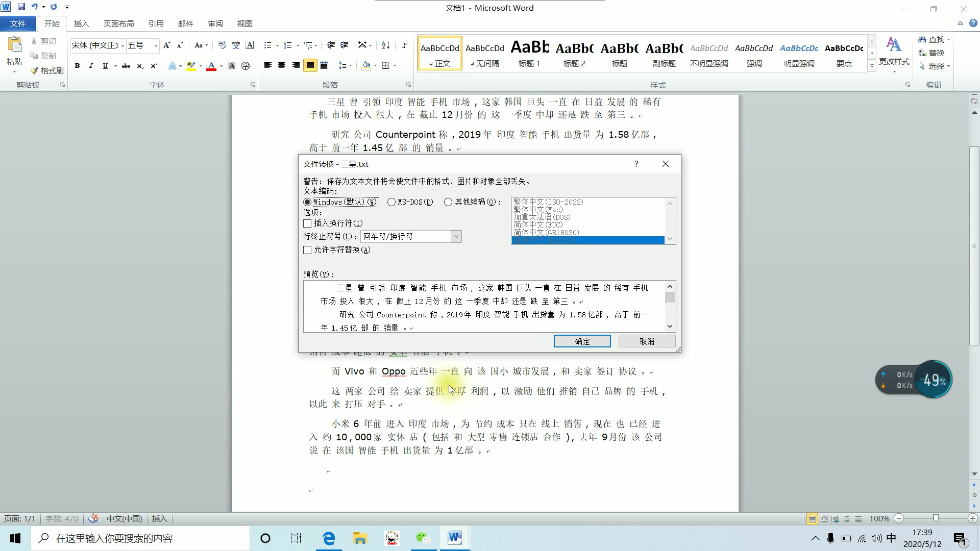Save document via quick access toolbar
Image resolution: width=980 pixels, height=551 pixels.
click(21, 7)
